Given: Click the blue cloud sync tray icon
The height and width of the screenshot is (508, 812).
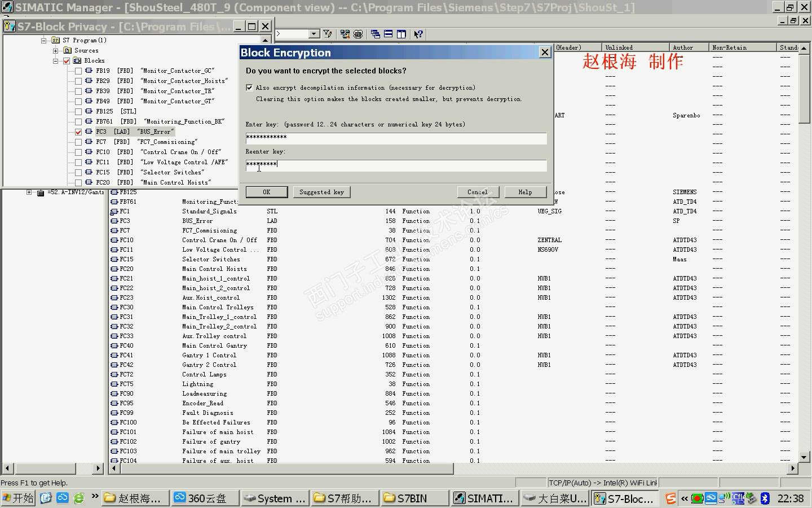Looking at the screenshot, I should [x=711, y=498].
